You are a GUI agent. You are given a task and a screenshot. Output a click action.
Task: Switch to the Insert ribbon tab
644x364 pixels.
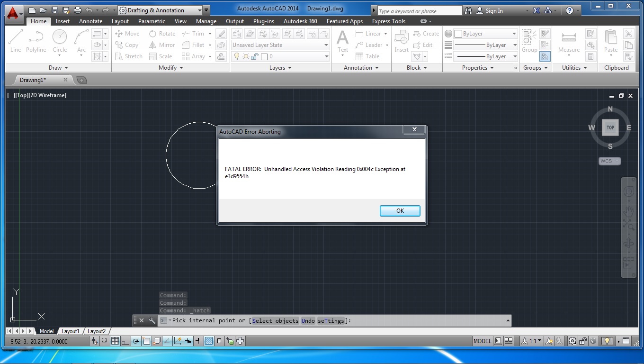pyautogui.click(x=63, y=21)
